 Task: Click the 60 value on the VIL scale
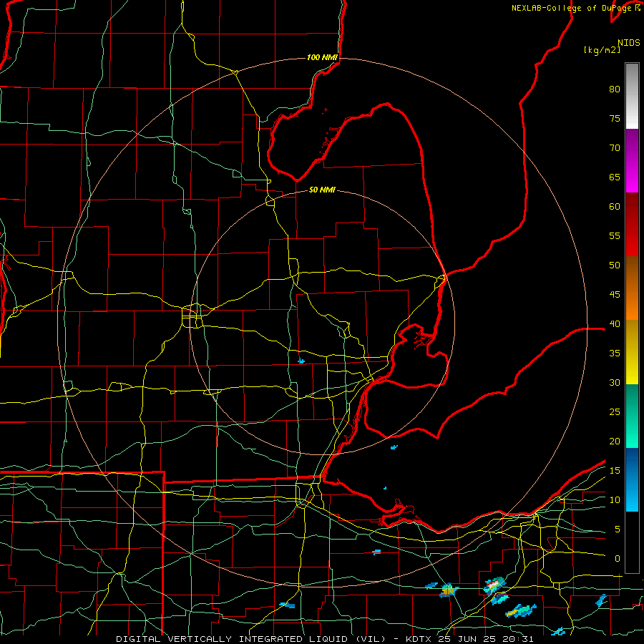[615, 207]
